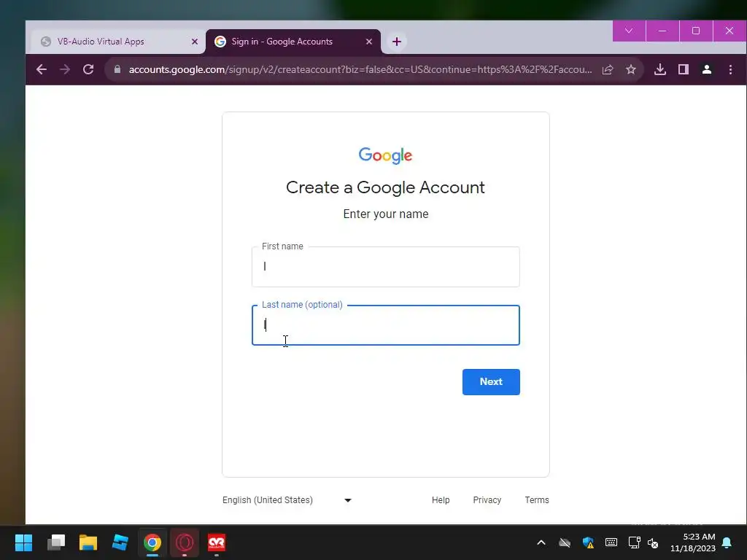This screenshot has height=560, width=747.
Task: Launch File Explorer from the taskbar
Action: [x=88, y=542]
